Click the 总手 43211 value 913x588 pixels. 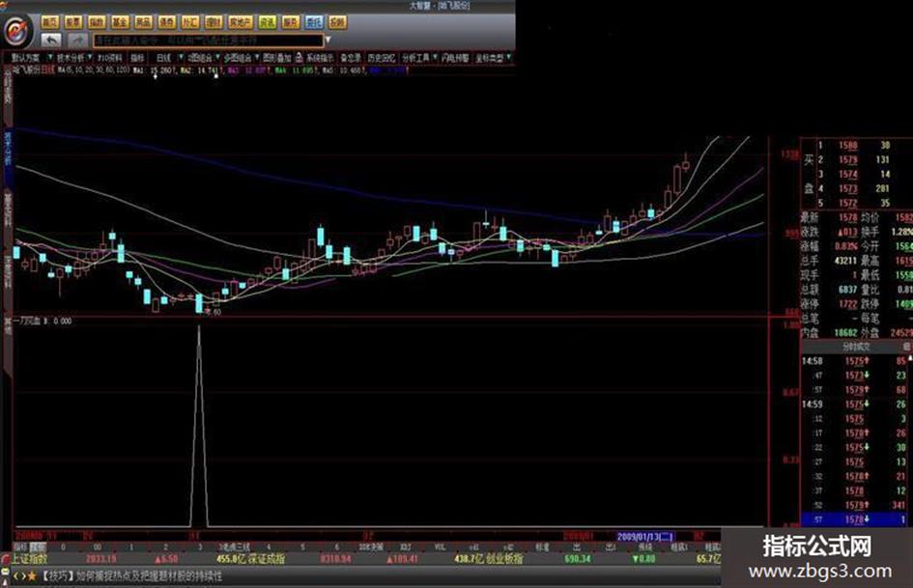[845, 261]
